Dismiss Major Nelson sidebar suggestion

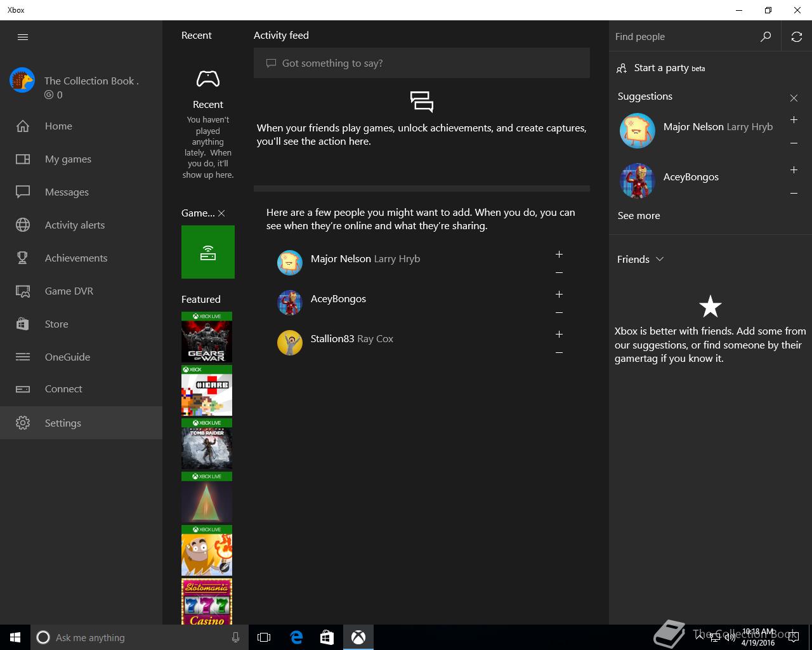click(794, 143)
